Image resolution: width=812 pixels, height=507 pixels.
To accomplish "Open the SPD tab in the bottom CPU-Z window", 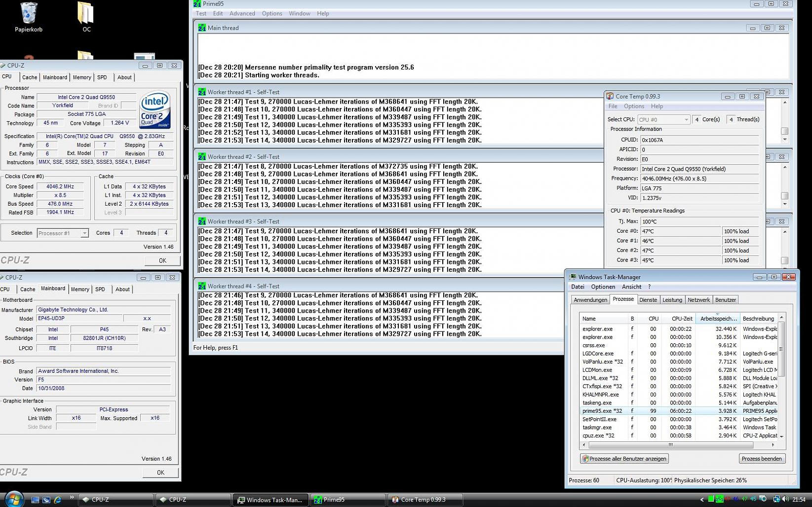I will click(100, 290).
